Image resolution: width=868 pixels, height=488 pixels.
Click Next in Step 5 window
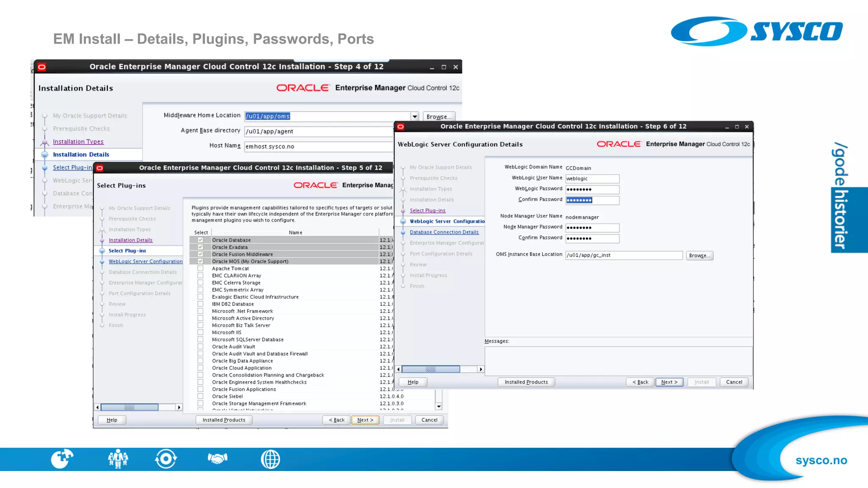pyautogui.click(x=365, y=420)
